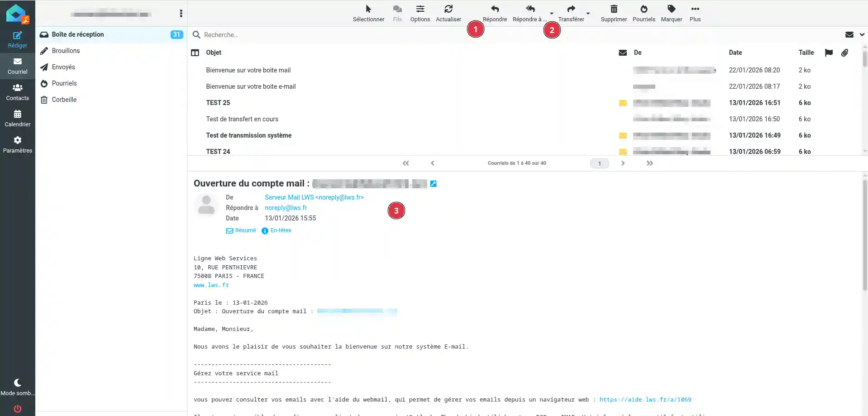Open the Courriel section
The image size is (868, 416).
click(18, 66)
